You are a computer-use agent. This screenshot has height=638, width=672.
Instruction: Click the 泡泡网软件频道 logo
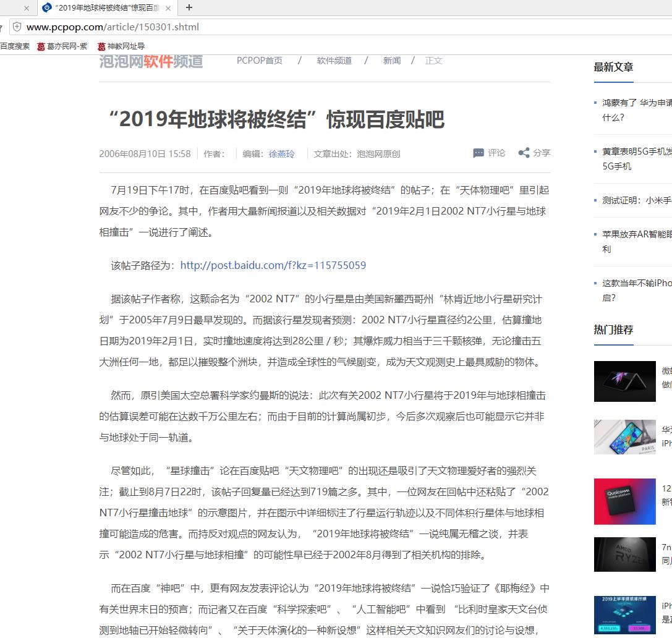(x=151, y=61)
